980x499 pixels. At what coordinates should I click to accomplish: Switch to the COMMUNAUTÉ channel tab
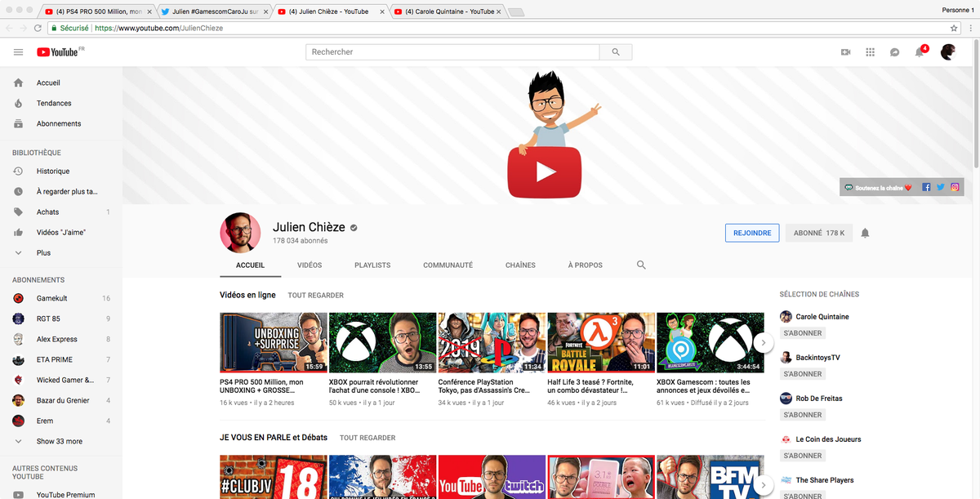click(x=448, y=265)
